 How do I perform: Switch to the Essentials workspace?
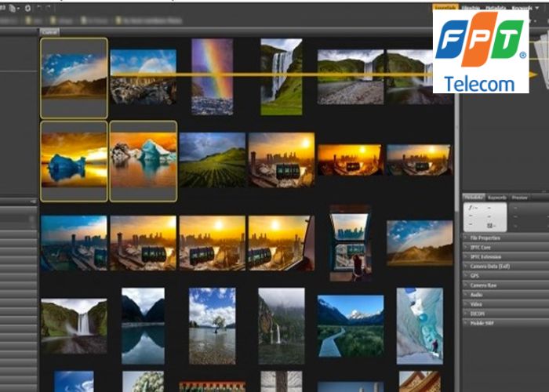445,7
